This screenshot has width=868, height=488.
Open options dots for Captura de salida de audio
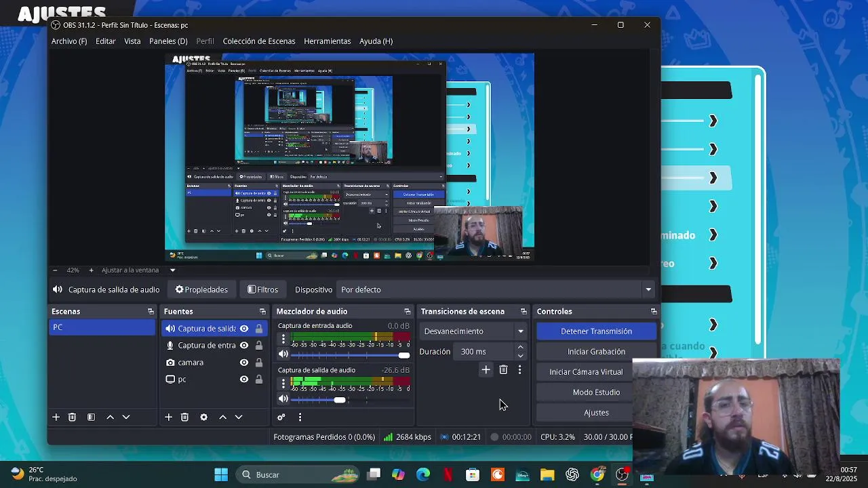[283, 384]
